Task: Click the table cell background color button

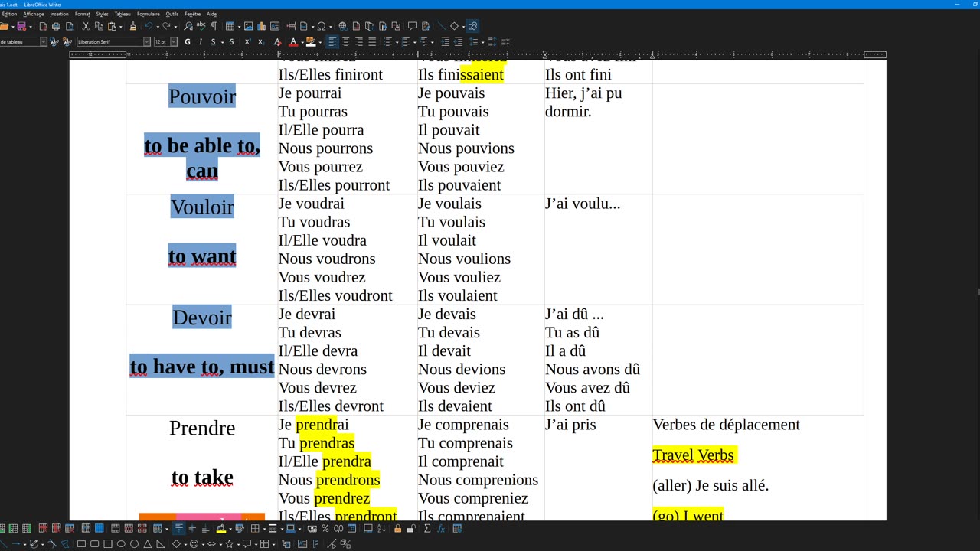Action: [x=220, y=528]
